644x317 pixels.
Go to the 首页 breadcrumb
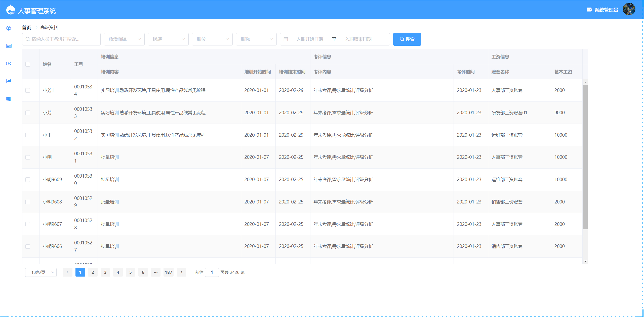(x=26, y=28)
